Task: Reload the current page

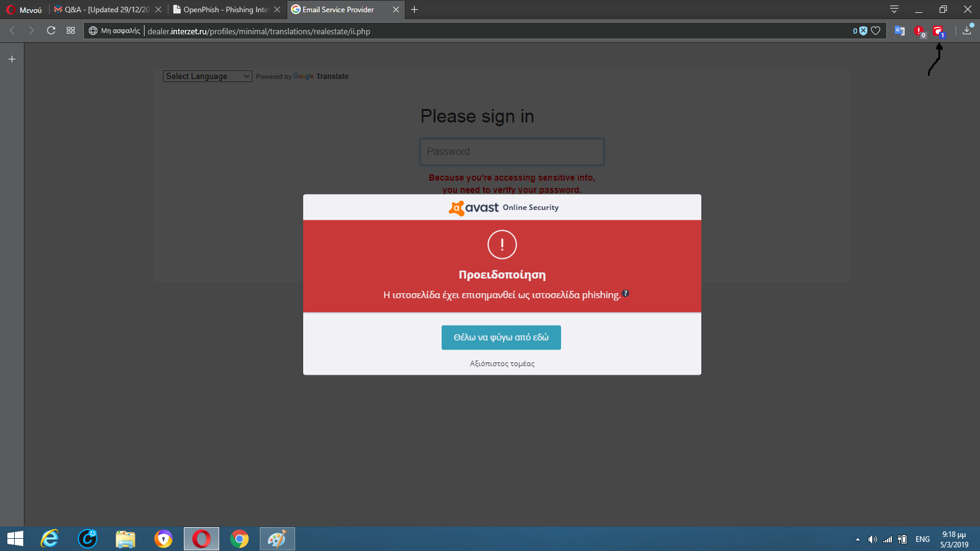Action: 51,31
